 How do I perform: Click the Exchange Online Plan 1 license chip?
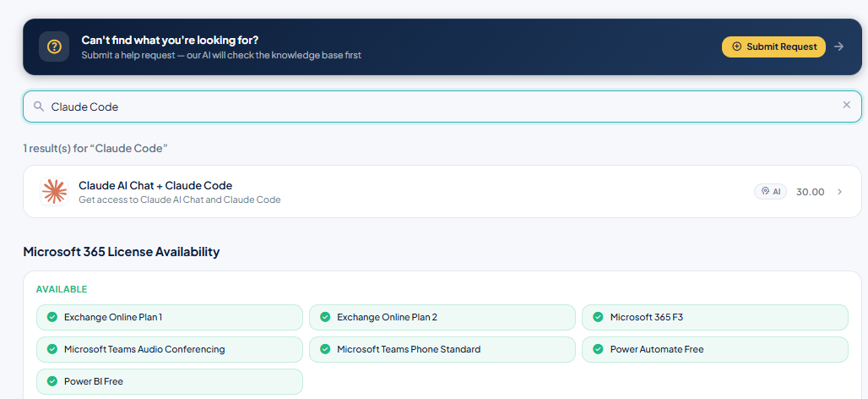[170, 318]
